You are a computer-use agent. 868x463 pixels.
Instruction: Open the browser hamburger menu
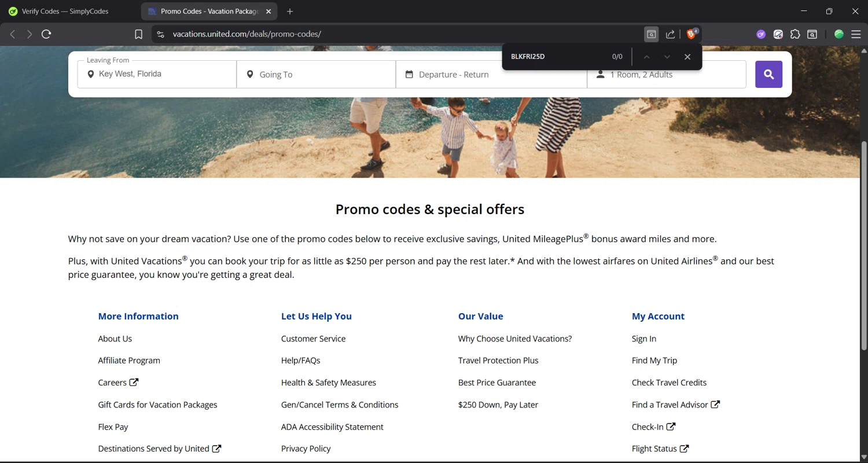click(856, 34)
